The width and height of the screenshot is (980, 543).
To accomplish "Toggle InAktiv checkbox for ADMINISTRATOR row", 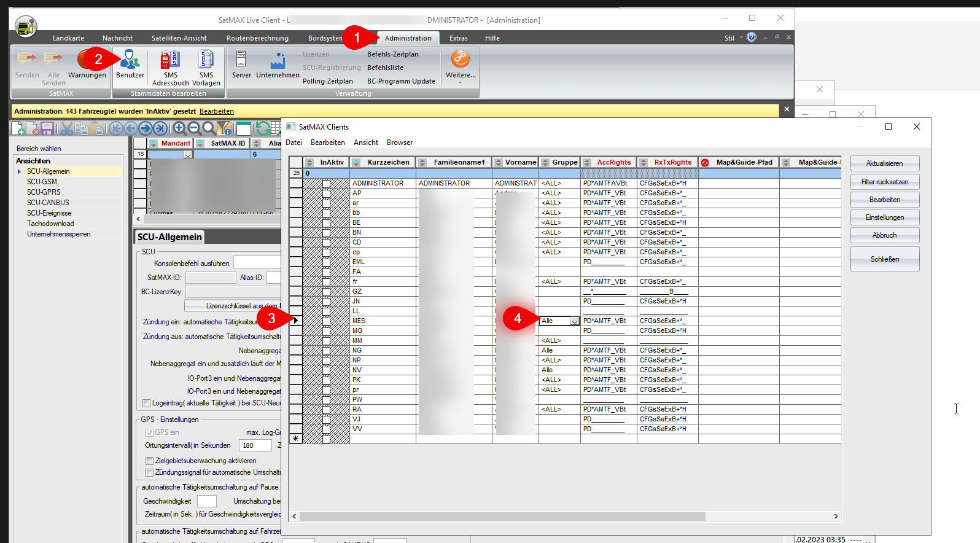I will [327, 183].
